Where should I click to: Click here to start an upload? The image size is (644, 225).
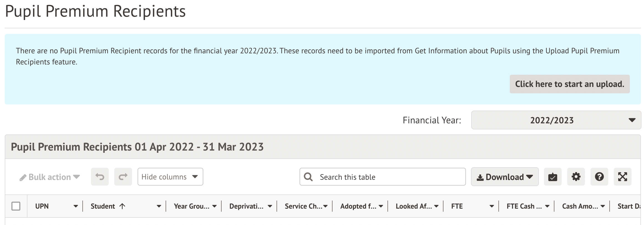tap(569, 84)
